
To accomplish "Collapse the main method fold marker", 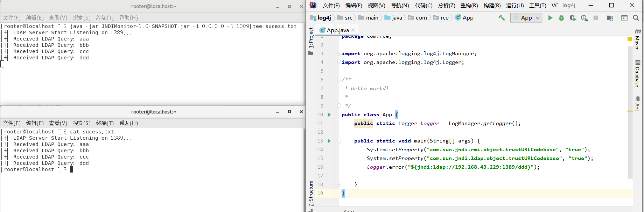I will click(x=339, y=141).
